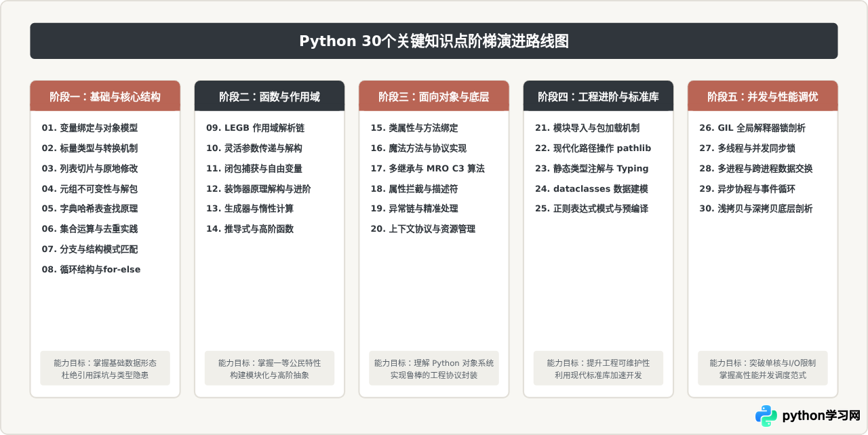Screen dimensions: 868x435
Task: Select the header '阶段二：函数与作用域'
Action: pyautogui.click(x=269, y=96)
